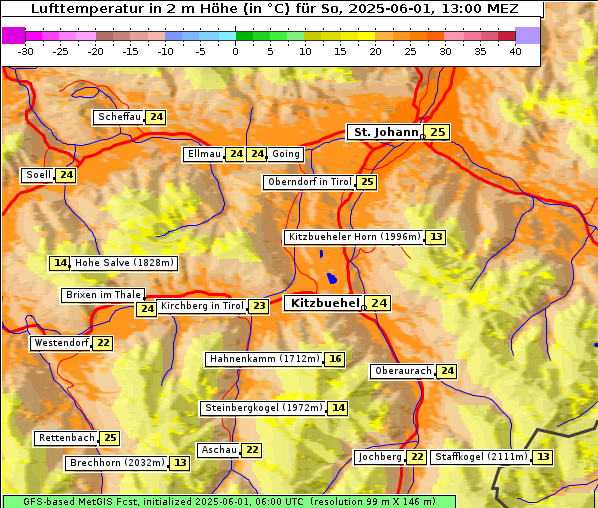
Task: Click the legend label 20
Action: 375,51
